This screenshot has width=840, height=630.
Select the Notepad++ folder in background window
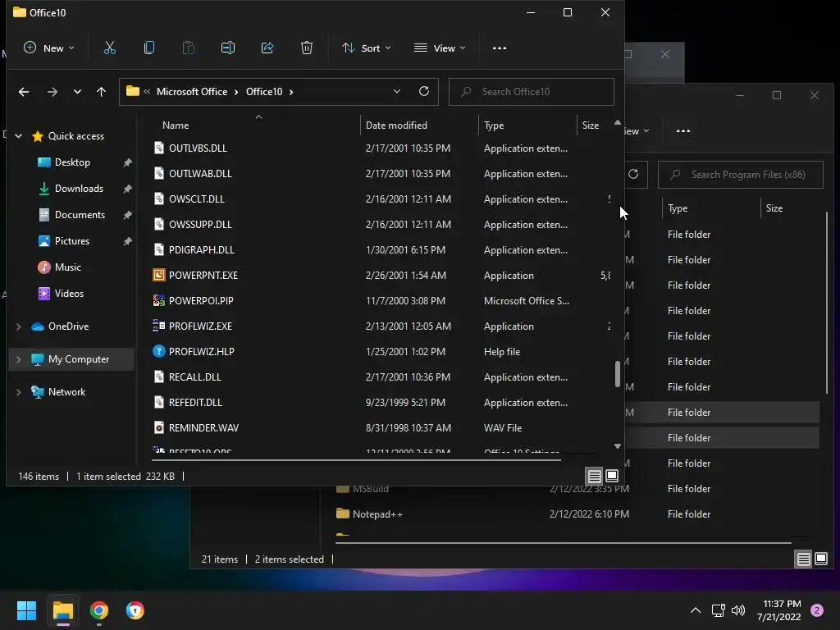pos(377,514)
